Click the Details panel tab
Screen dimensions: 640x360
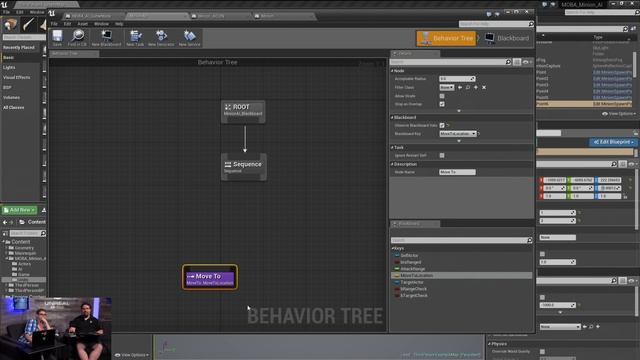coord(415,53)
